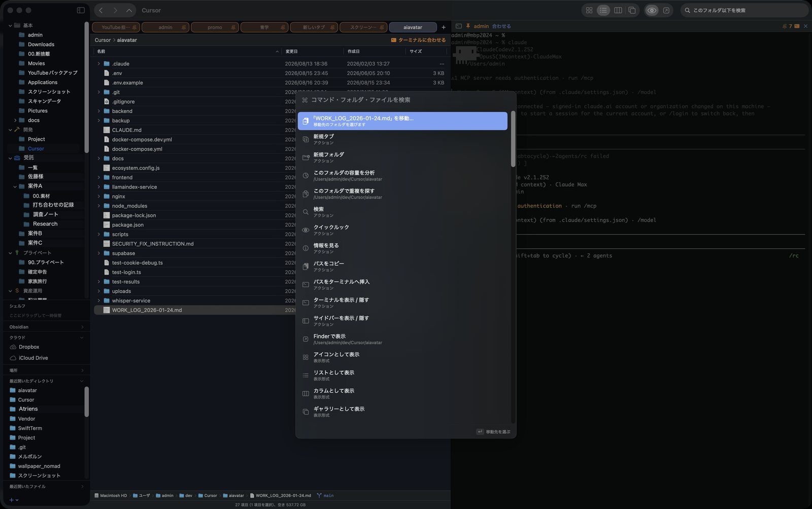812x509 pixels.
Task: Click the command palette search field
Action: click(406, 100)
